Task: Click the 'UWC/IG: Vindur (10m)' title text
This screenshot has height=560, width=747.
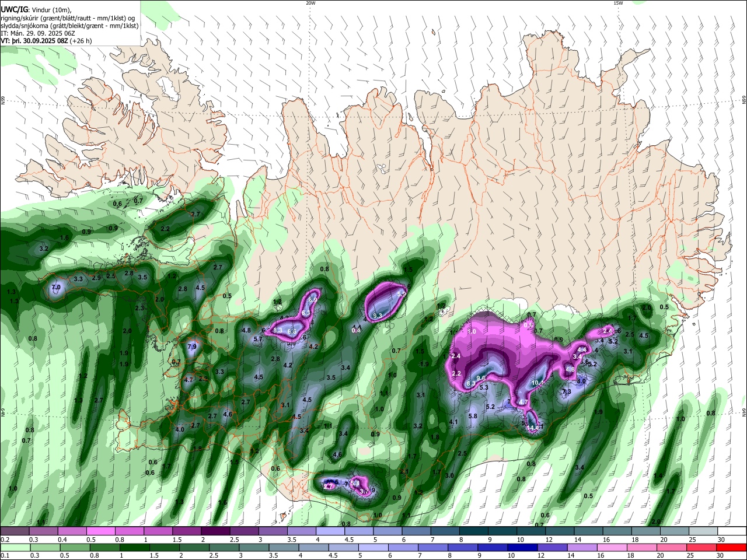Action: (x=36, y=10)
